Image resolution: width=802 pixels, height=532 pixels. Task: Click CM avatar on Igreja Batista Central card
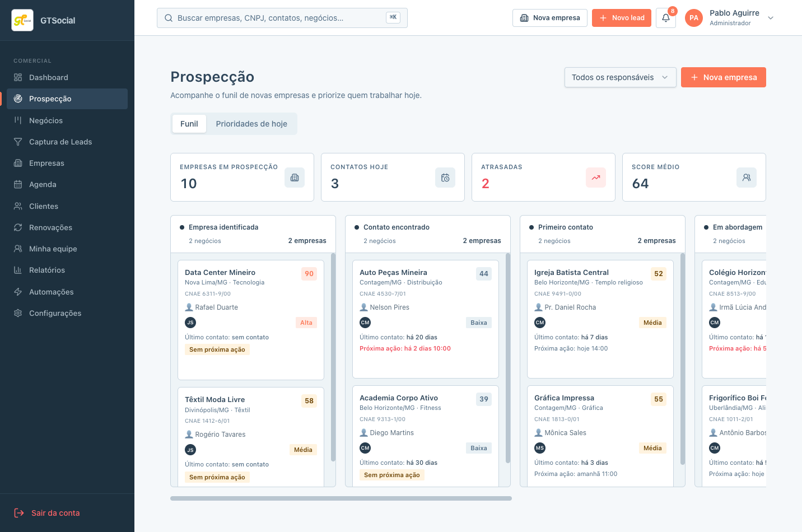tap(540, 323)
